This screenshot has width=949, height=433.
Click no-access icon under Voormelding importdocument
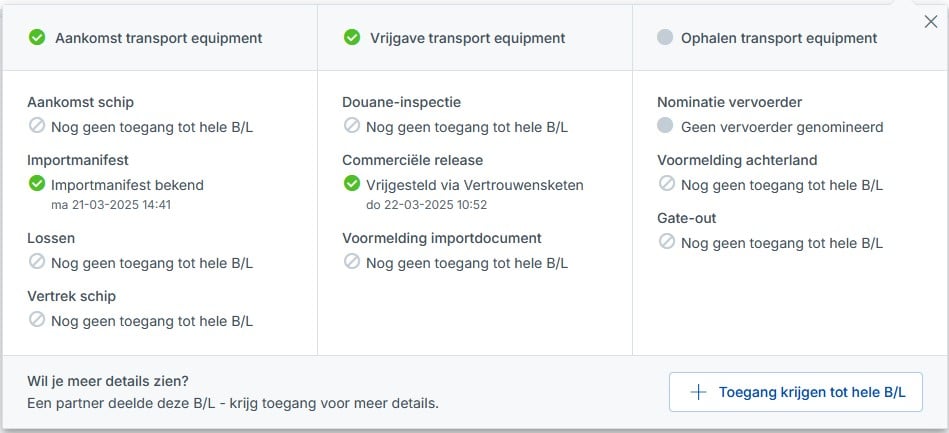pos(352,262)
